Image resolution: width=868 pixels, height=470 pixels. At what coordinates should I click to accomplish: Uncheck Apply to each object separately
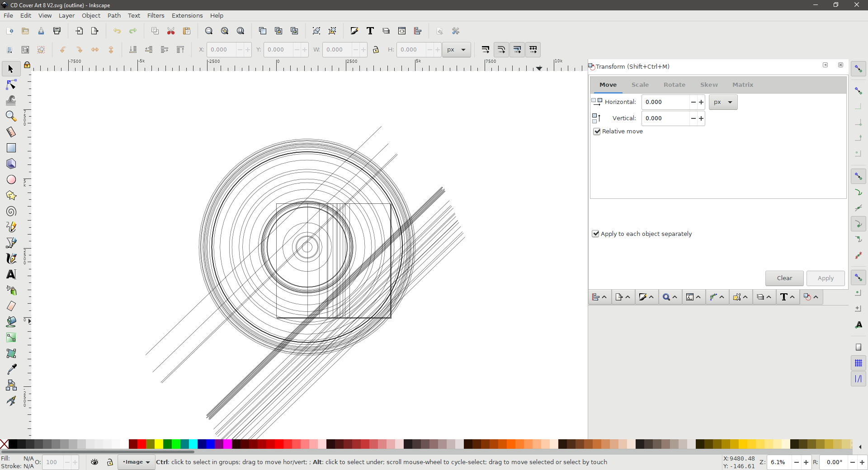pos(595,234)
